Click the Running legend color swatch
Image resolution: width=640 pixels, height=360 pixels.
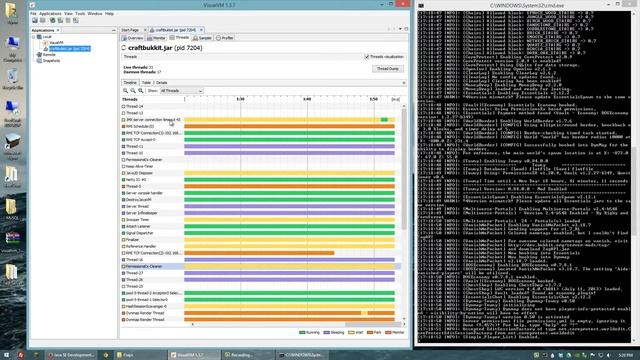click(302, 333)
